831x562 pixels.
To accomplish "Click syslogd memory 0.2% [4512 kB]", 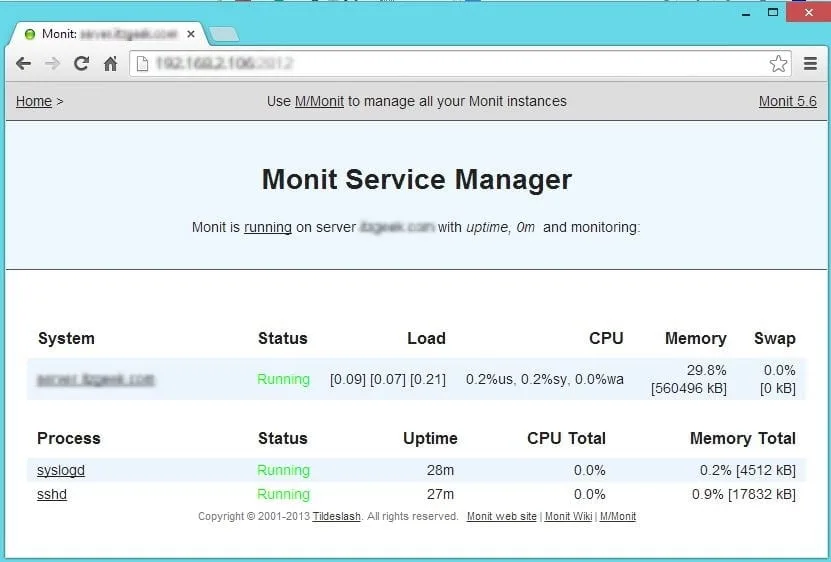I will point(748,470).
